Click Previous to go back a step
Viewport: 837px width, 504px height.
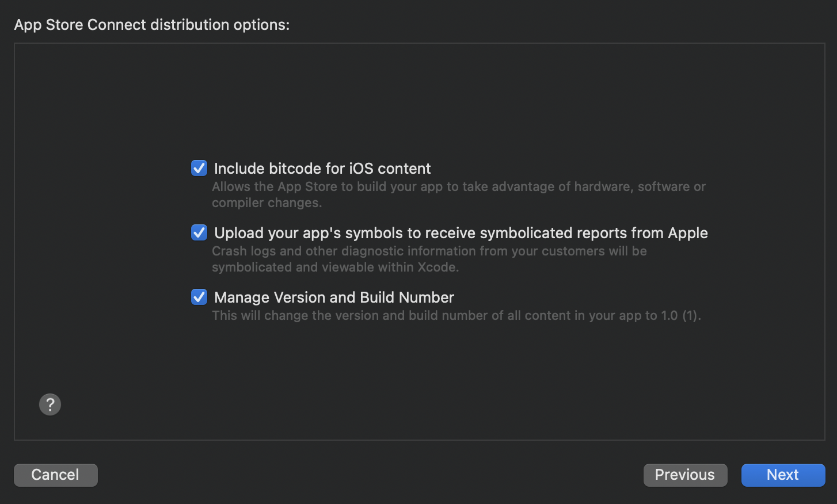coord(685,475)
